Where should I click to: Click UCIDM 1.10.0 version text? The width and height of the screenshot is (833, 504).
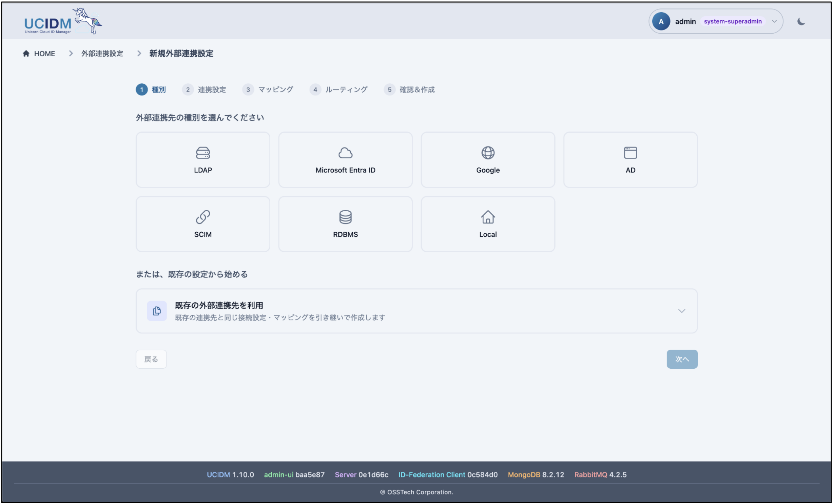(x=230, y=475)
